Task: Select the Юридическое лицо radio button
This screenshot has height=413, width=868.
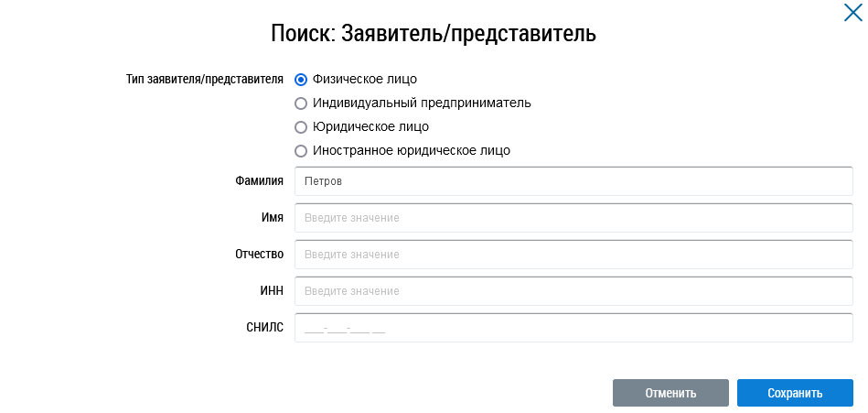Action: click(x=301, y=127)
